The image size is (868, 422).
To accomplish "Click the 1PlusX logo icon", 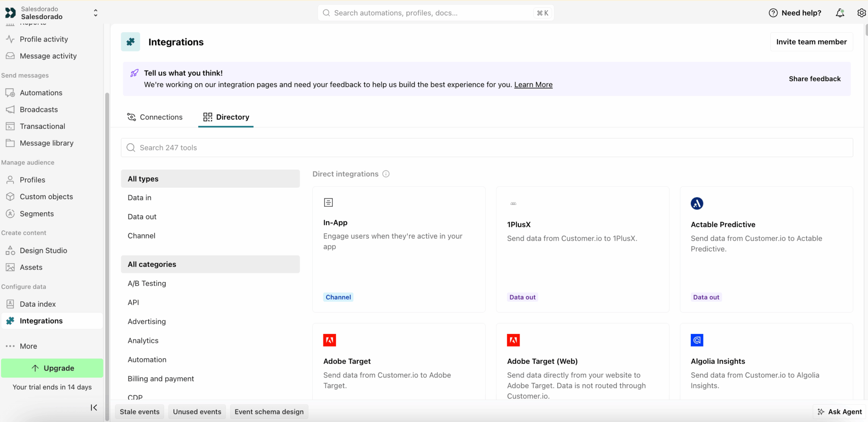I will (513, 203).
